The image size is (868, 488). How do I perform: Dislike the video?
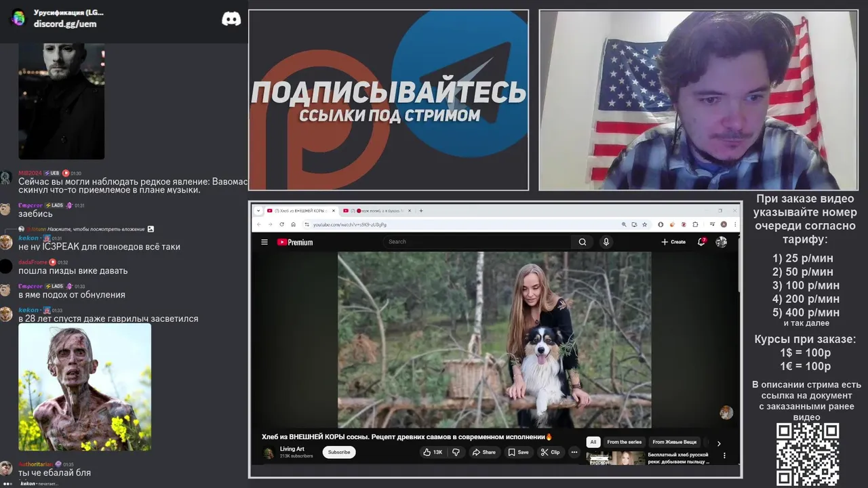(456, 452)
